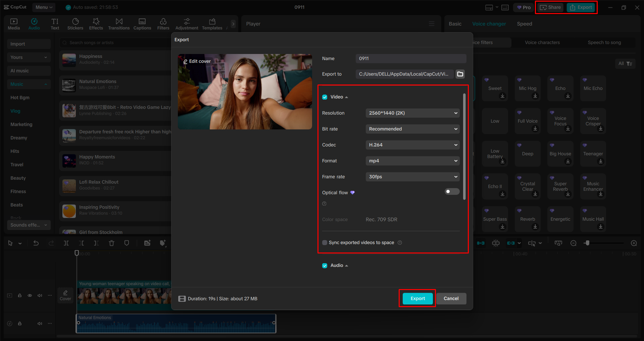Image resolution: width=644 pixels, height=341 pixels.
Task: Open the Frame rate dropdown
Action: pyautogui.click(x=412, y=177)
